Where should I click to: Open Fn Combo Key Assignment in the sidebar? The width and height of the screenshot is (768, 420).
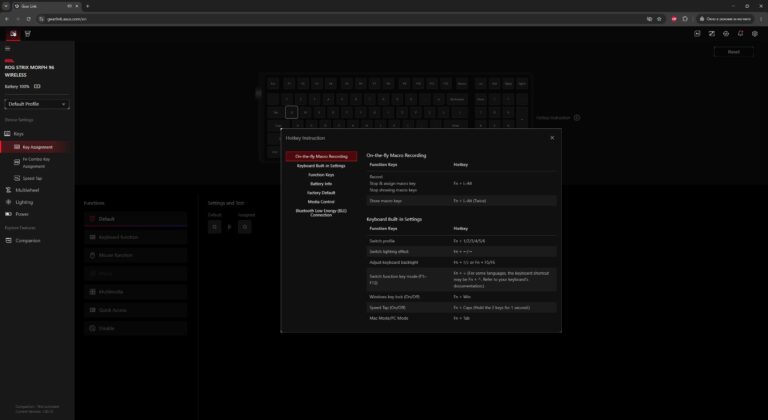coord(36,163)
